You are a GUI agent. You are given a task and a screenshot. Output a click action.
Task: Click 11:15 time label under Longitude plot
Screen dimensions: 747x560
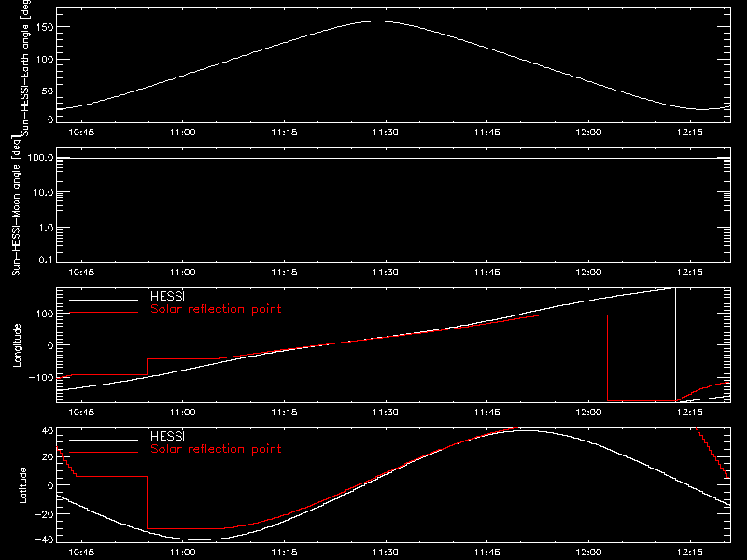point(284,412)
